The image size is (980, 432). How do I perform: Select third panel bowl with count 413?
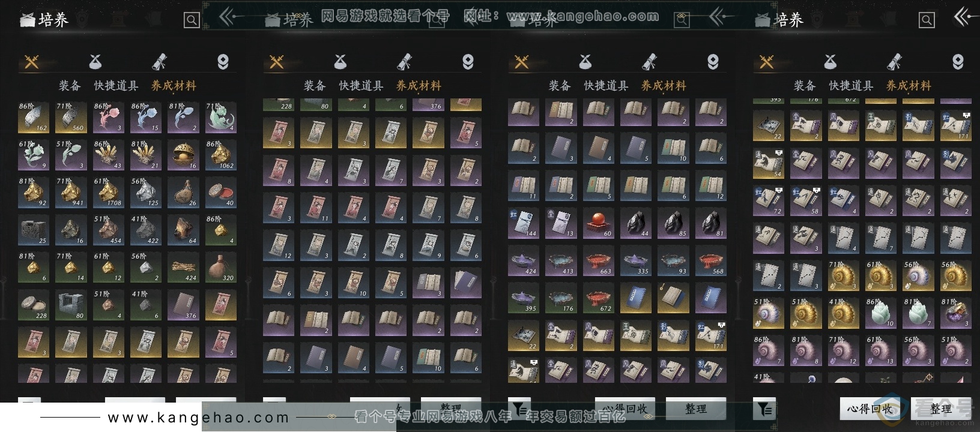561,260
